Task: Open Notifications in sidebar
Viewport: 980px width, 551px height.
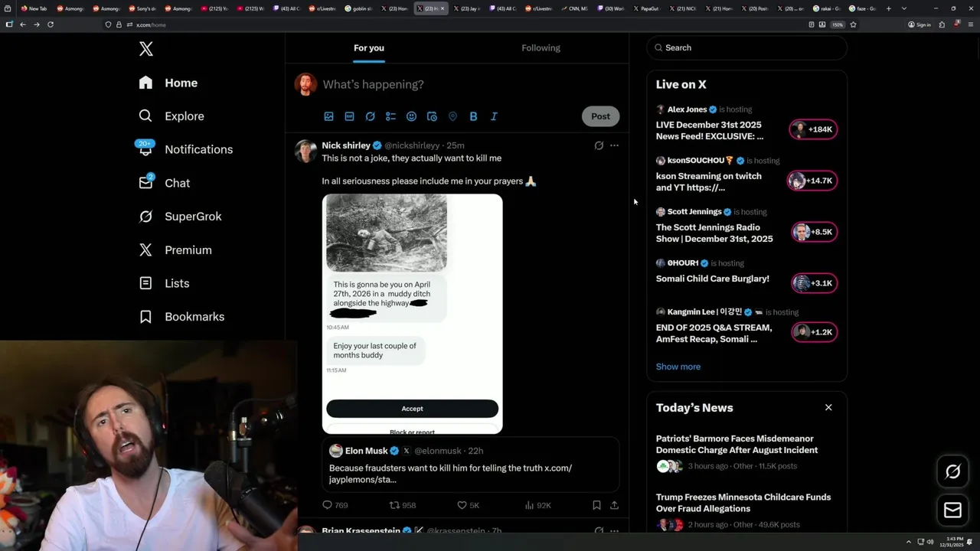Action: (185, 149)
